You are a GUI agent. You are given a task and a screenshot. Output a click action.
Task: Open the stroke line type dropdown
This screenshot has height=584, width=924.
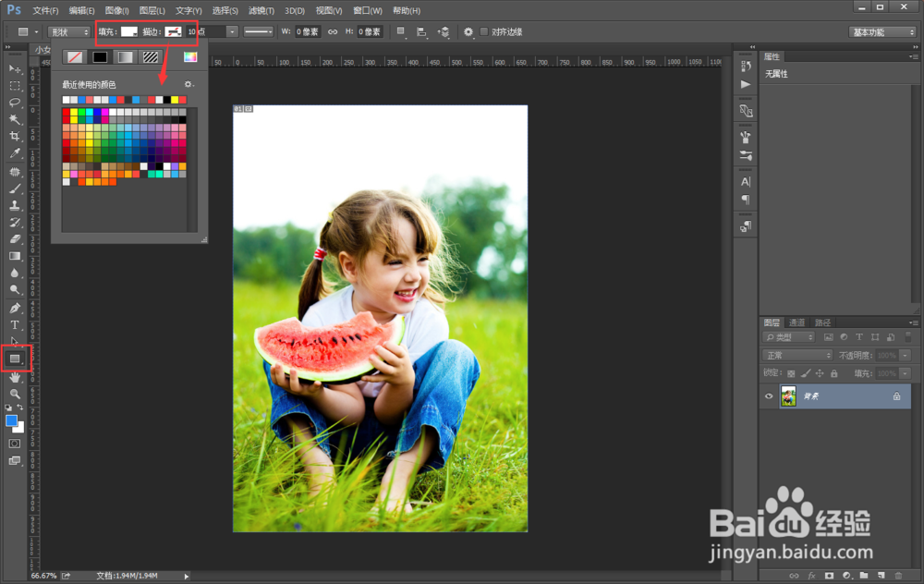pyautogui.click(x=258, y=31)
